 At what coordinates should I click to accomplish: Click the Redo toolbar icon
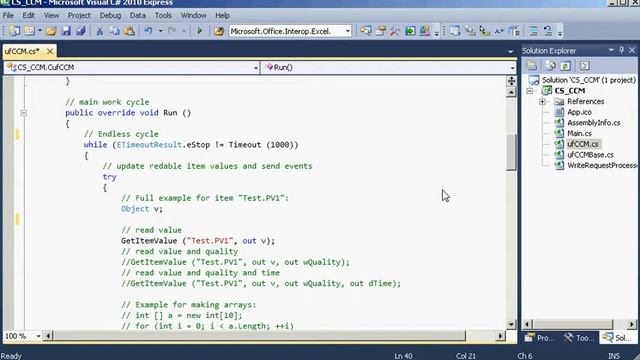(172, 31)
